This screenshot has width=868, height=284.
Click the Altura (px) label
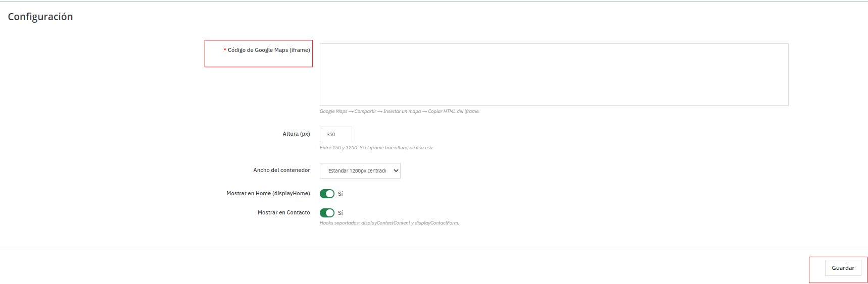pos(296,134)
